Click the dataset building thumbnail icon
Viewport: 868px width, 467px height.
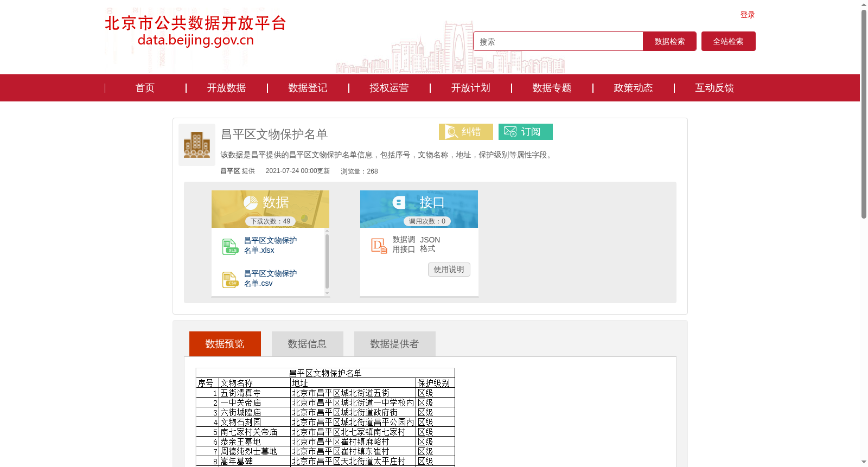(x=197, y=145)
